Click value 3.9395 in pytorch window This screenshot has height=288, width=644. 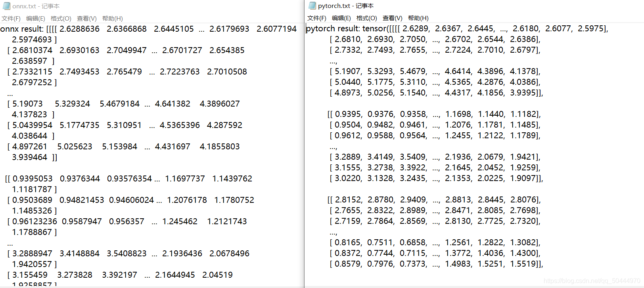(x=523, y=93)
